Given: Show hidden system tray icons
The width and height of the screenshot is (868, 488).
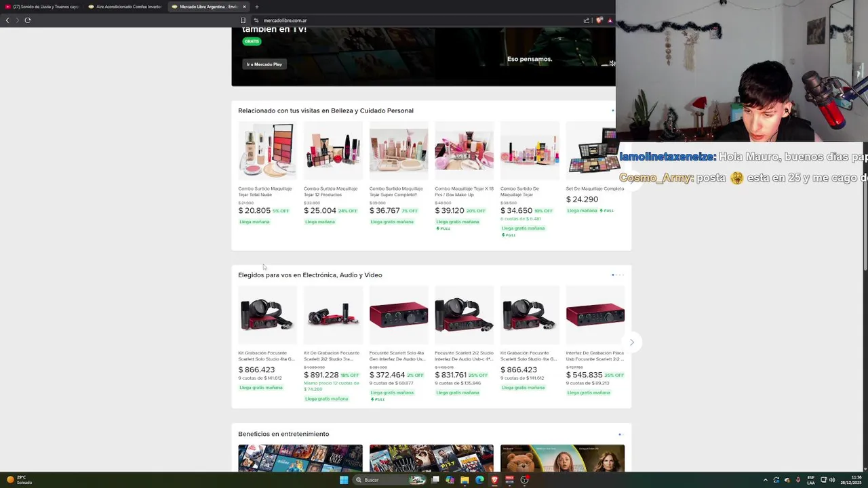Looking at the screenshot, I should pyautogui.click(x=766, y=480).
